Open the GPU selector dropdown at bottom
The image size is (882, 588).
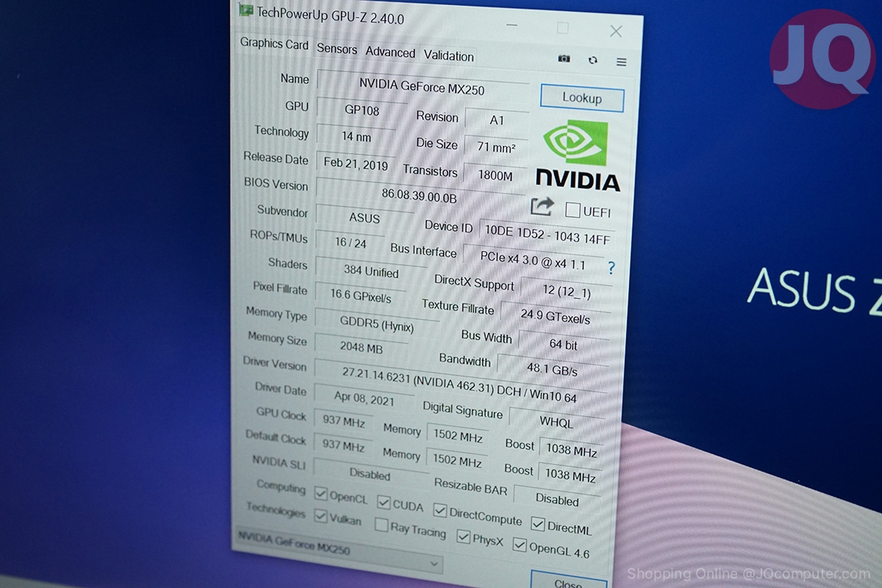click(x=339, y=551)
